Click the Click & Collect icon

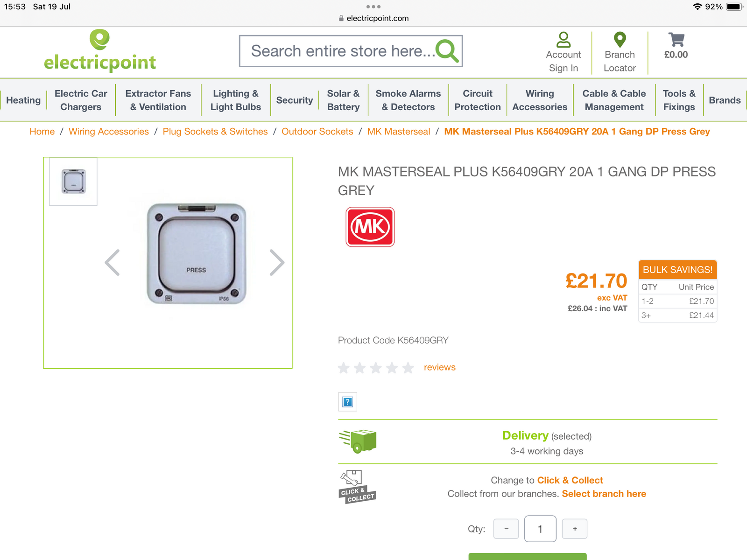pos(357,487)
